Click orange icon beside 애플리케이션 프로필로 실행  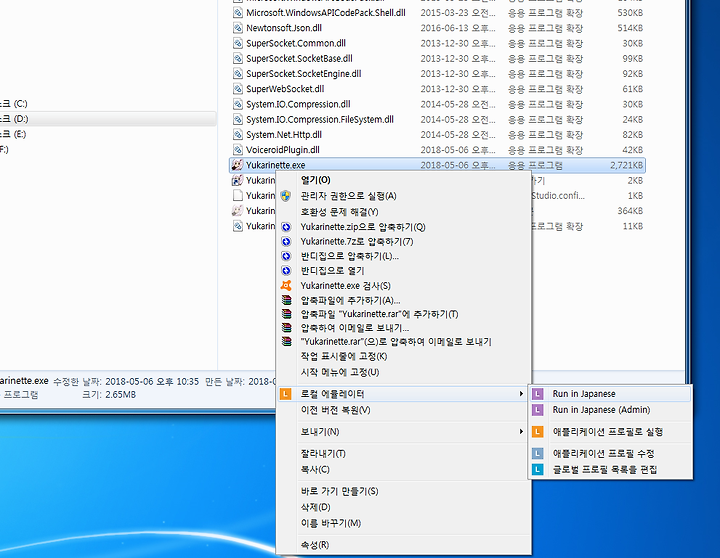coord(538,432)
